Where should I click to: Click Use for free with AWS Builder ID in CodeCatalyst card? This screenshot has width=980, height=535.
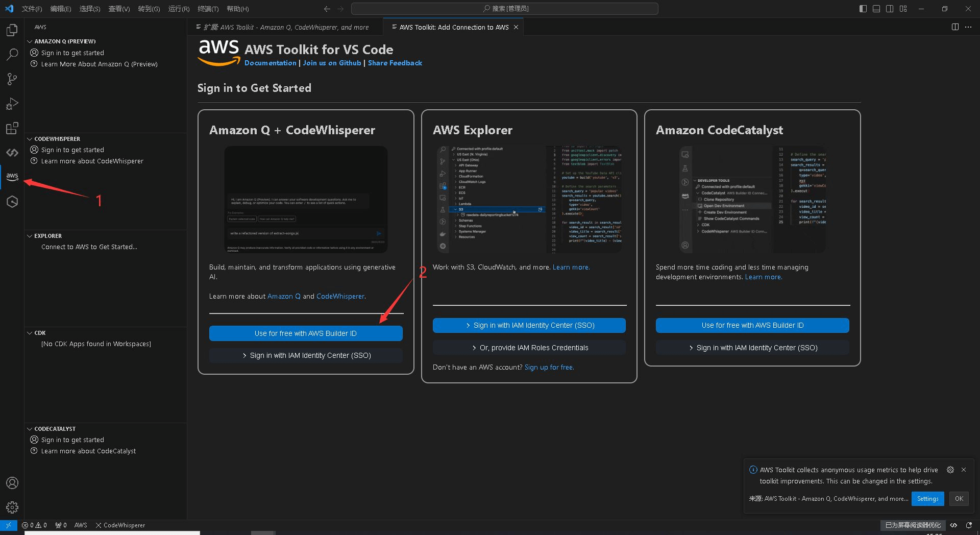click(752, 325)
